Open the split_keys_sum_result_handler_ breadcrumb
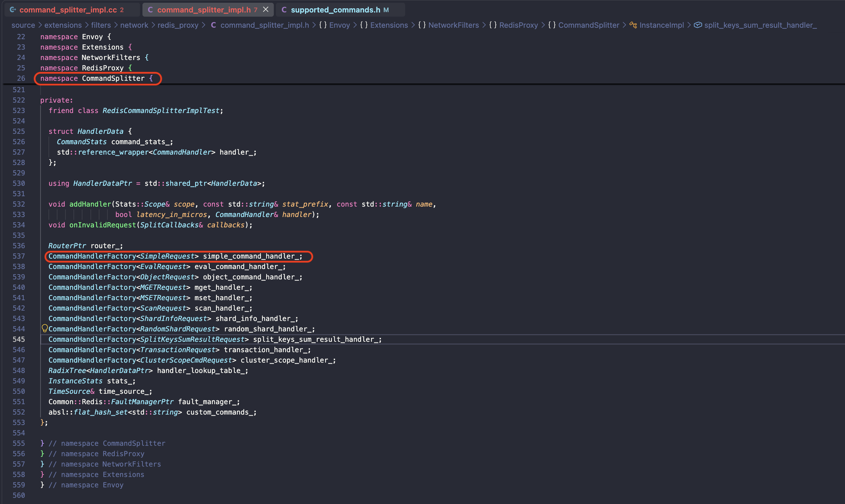Image resolution: width=845 pixels, height=504 pixels. (x=760, y=25)
